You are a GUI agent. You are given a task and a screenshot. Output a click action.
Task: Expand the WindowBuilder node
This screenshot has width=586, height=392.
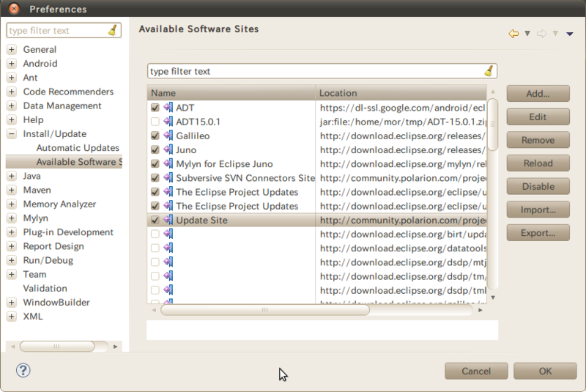tap(12, 303)
